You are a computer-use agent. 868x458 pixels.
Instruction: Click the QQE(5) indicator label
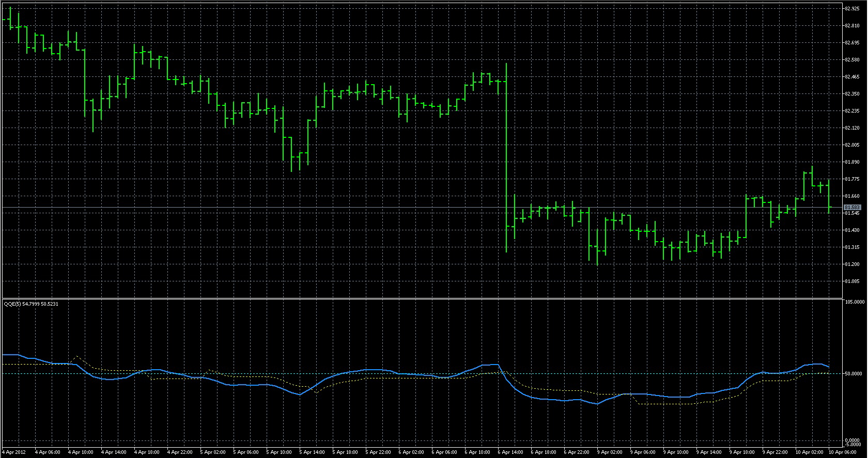(x=31, y=304)
